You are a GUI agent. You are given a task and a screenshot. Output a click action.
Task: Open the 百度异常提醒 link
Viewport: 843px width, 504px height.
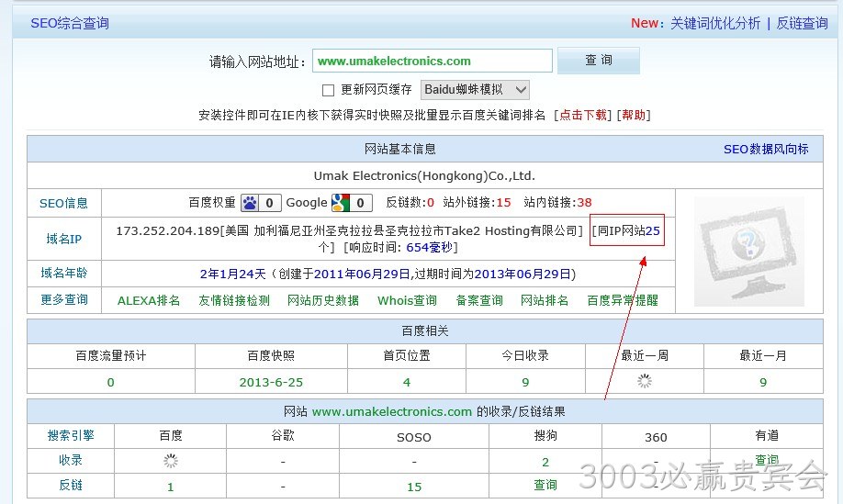pyautogui.click(x=623, y=300)
